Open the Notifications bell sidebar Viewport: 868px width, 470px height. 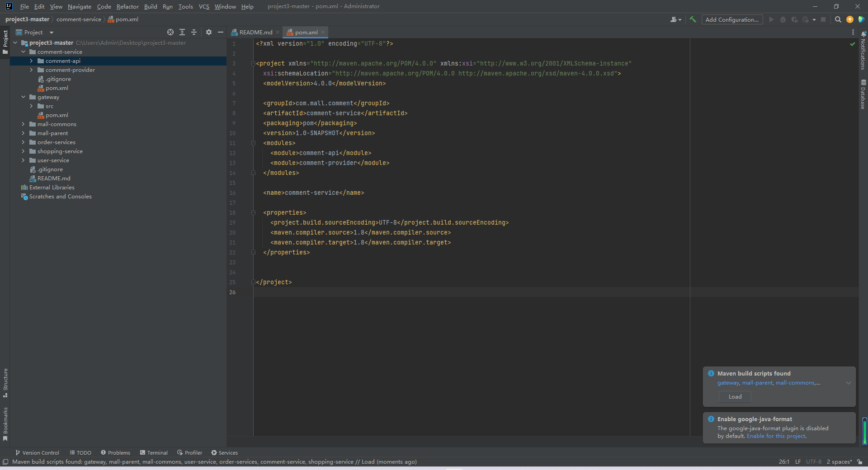863,50
